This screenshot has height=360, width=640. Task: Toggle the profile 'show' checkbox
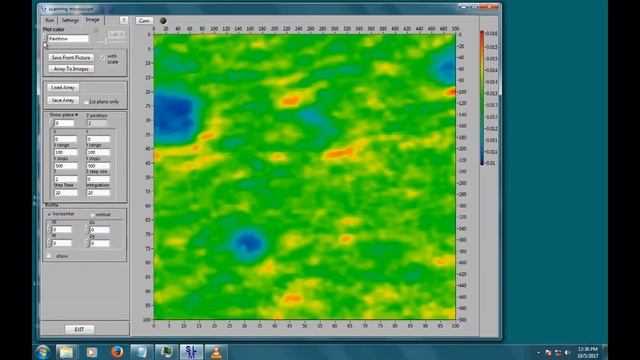click(49, 256)
